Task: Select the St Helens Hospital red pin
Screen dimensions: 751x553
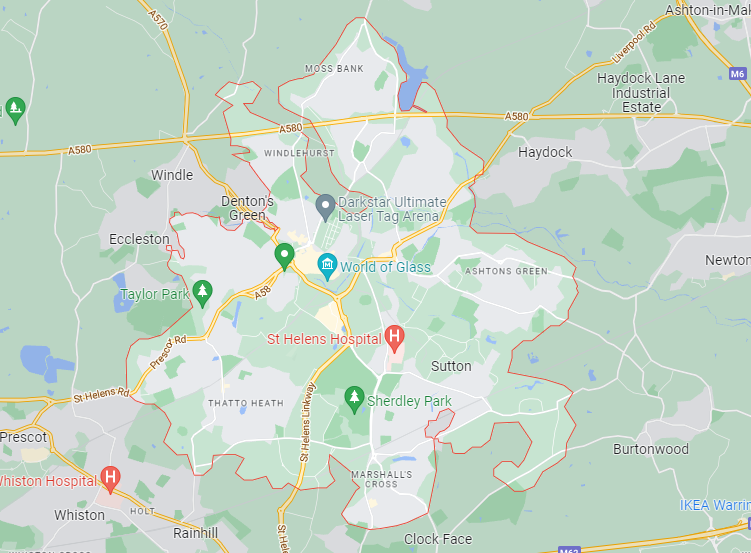Action: 394,338
